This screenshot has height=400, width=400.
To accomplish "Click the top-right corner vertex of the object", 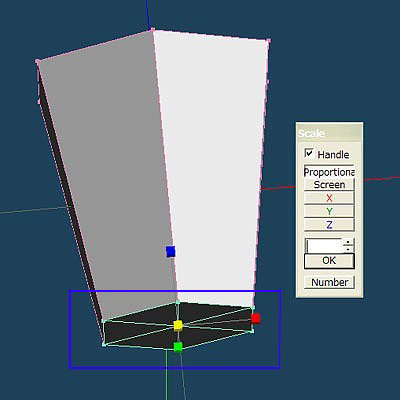I will coord(269,41).
